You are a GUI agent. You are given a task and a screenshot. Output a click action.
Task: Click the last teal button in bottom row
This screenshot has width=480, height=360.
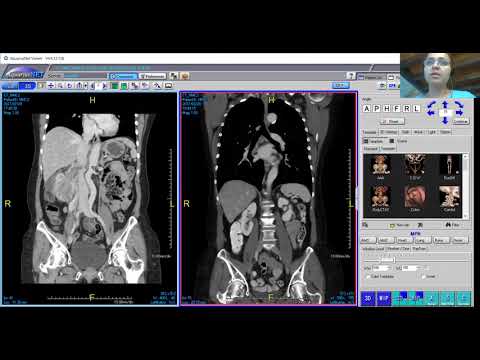point(464,298)
